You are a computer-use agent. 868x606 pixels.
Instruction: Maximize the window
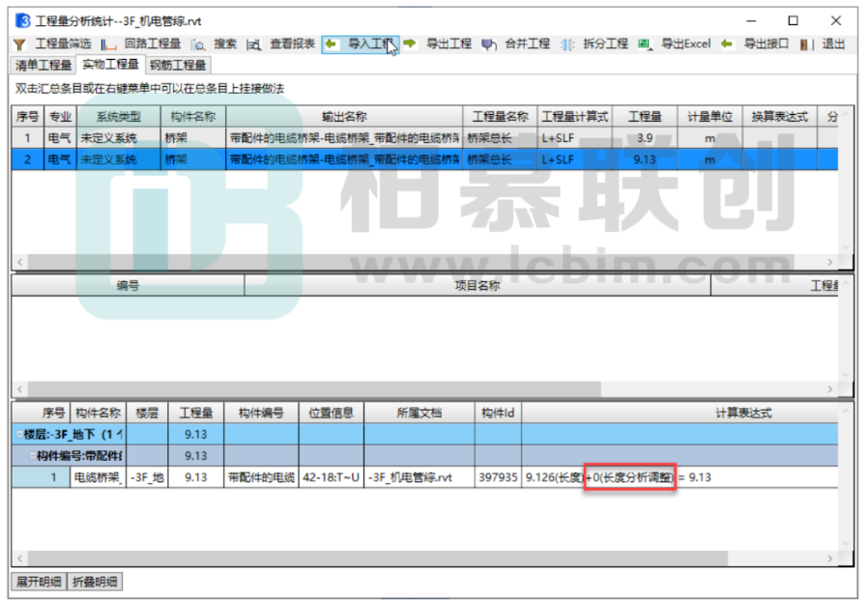pyautogui.click(x=793, y=21)
